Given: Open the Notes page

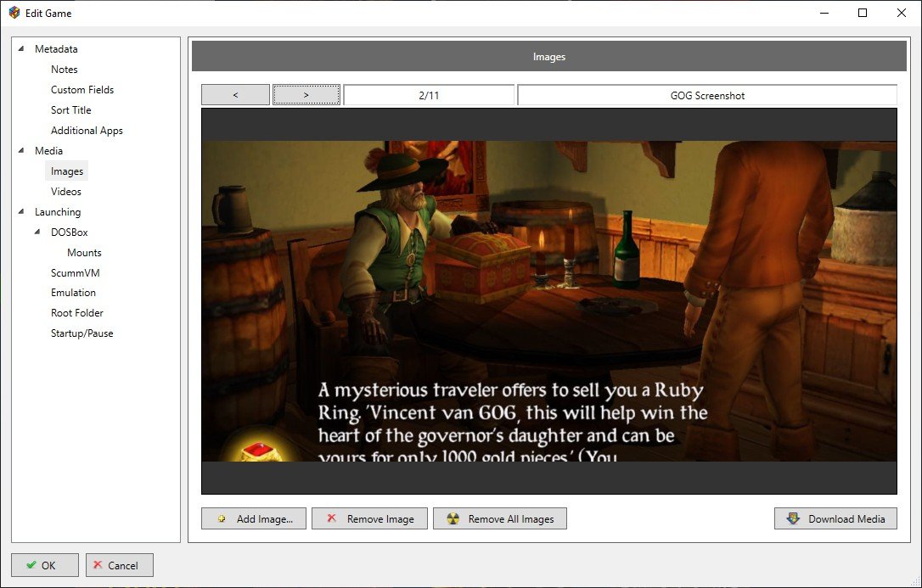Looking at the screenshot, I should coord(64,70).
